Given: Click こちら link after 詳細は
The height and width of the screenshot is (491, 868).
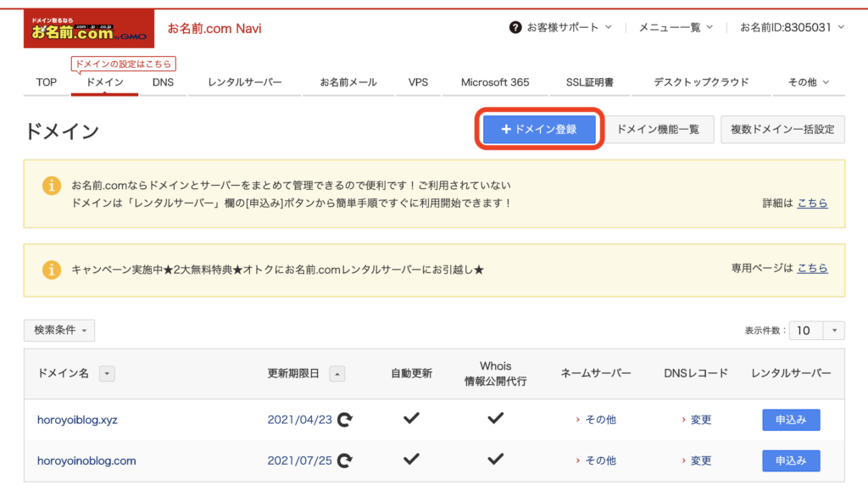Looking at the screenshot, I should (x=812, y=204).
